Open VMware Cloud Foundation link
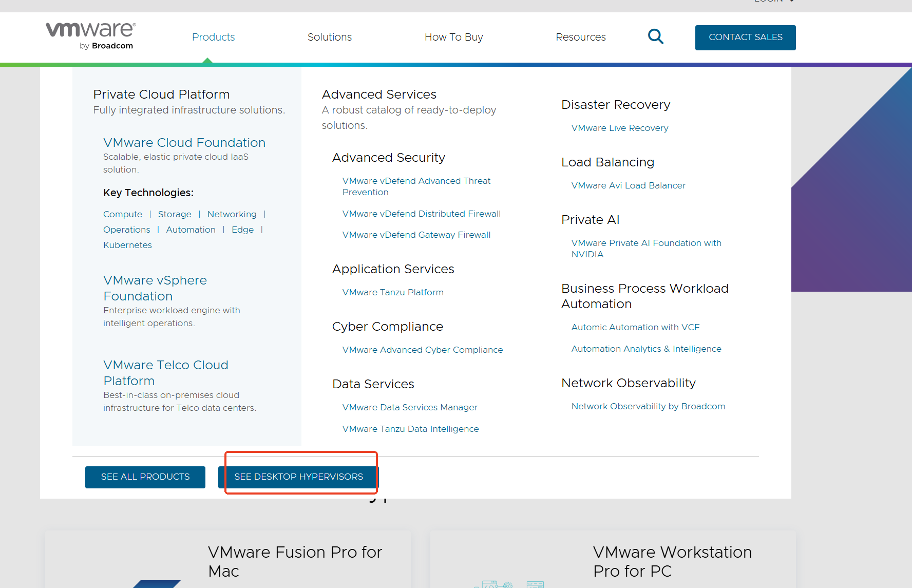The height and width of the screenshot is (588, 912). [x=184, y=143]
